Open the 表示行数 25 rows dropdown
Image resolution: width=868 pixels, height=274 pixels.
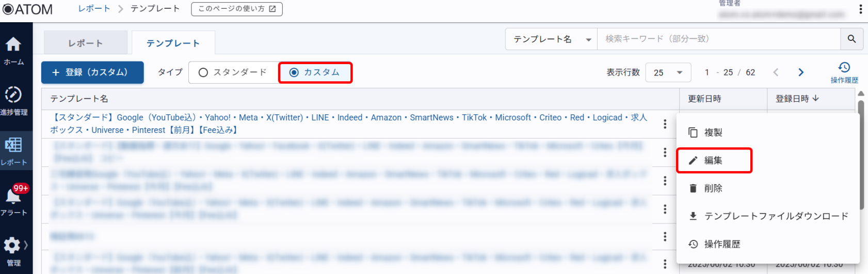668,72
